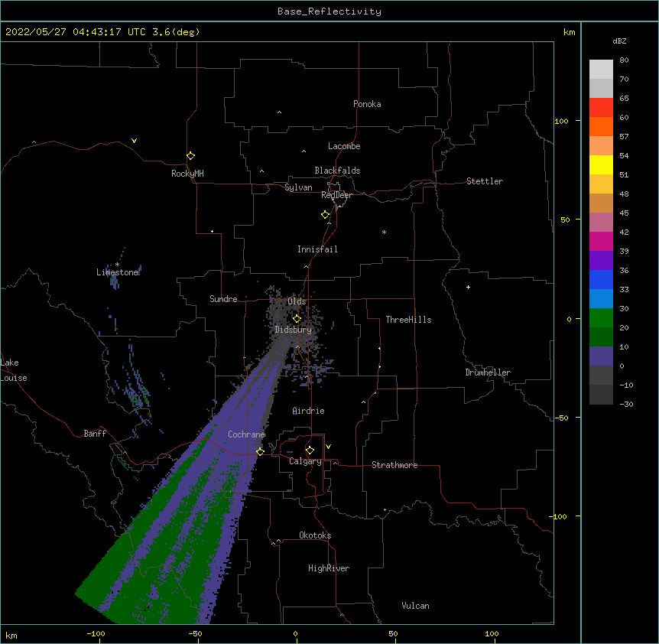This screenshot has width=659, height=644.
Task: Click the Didsbury town label
Action: pos(294,330)
